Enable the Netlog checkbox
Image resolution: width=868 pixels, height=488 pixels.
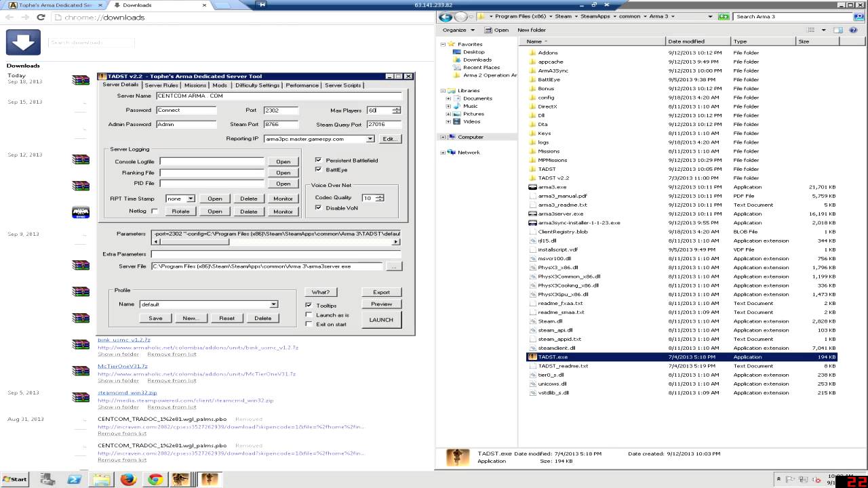coord(155,211)
